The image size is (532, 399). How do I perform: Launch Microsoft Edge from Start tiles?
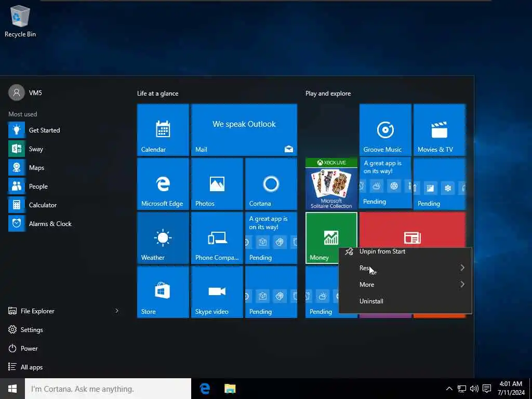pyautogui.click(x=163, y=184)
